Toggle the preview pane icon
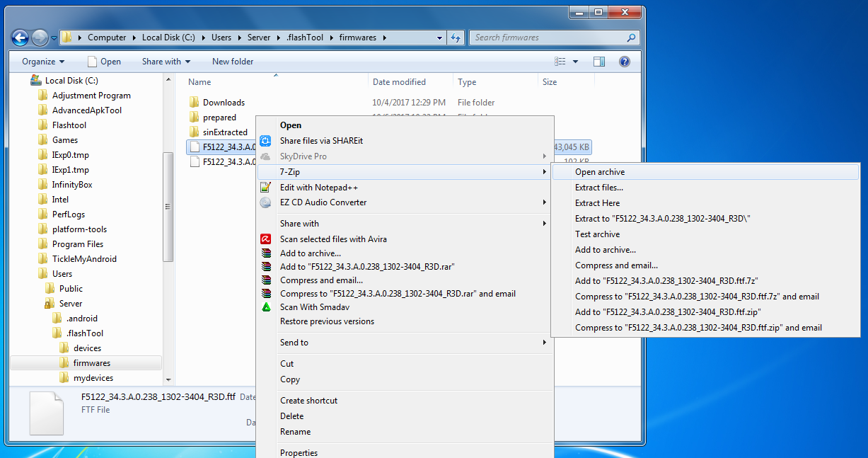Image resolution: width=868 pixels, height=458 pixels. tap(598, 62)
